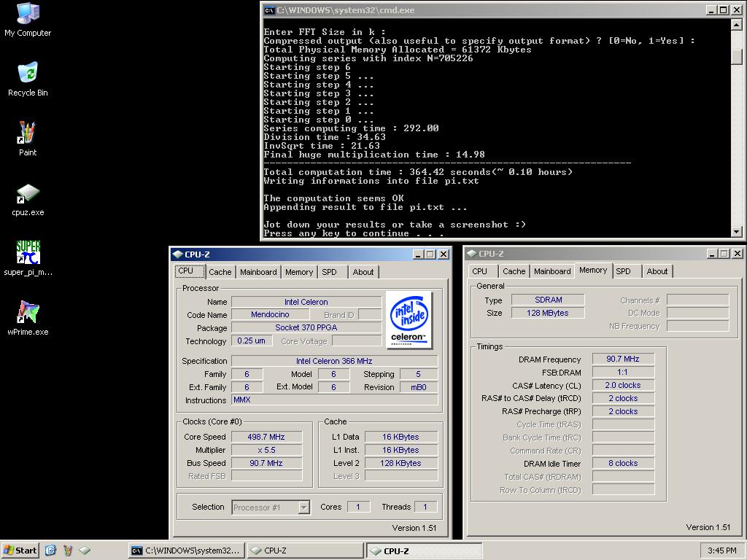Click the Package value Socket 370 PPGA
Viewport: 747px width, 560px height.
(x=306, y=327)
